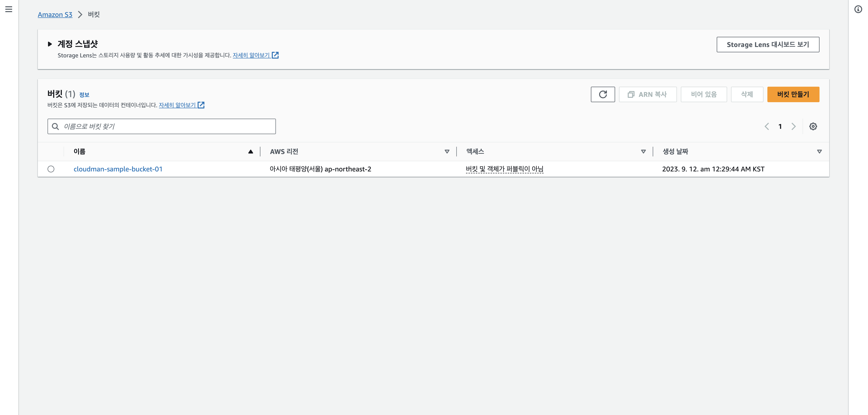This screenshot has height=415, width=868.
Task: Select the cloudman-sample-bucket-01 radio button
Action: 51,169
